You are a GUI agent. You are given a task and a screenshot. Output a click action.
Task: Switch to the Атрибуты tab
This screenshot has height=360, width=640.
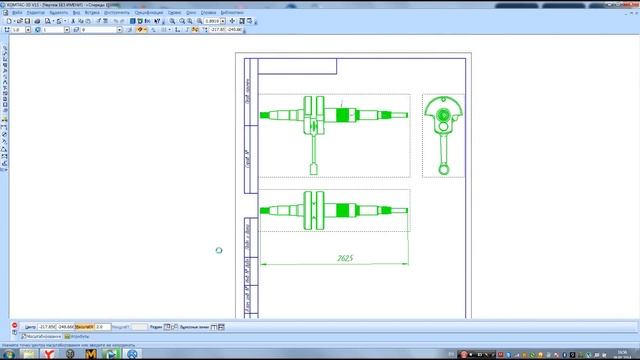(x=77, y=337)
